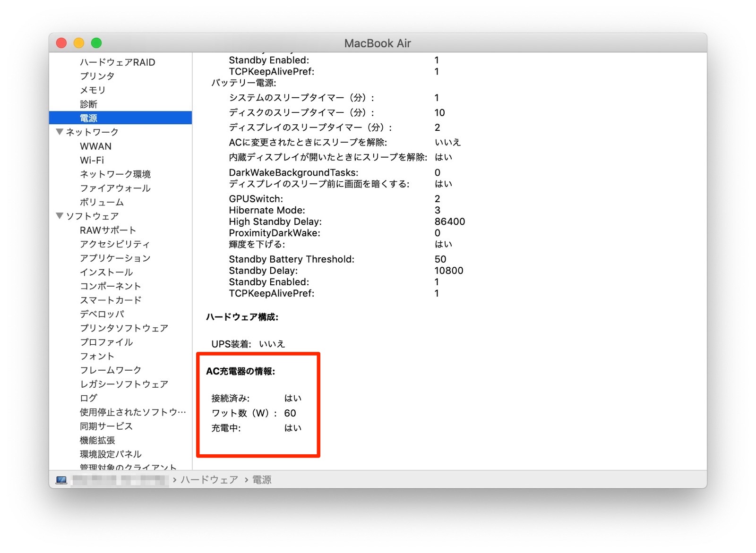The width and height of the screenshot is (756, 553).
Task: Open フォント in the sidebar
Action: pos(97,356)
